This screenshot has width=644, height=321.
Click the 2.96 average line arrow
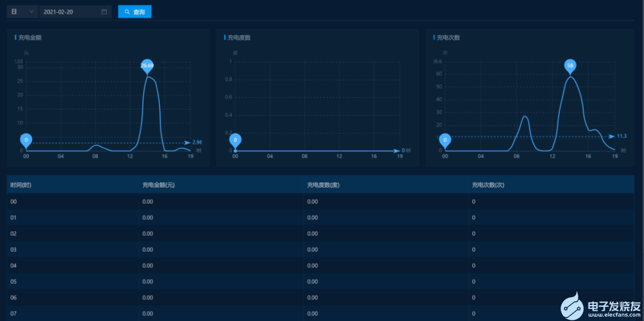[x=188, y=142]
